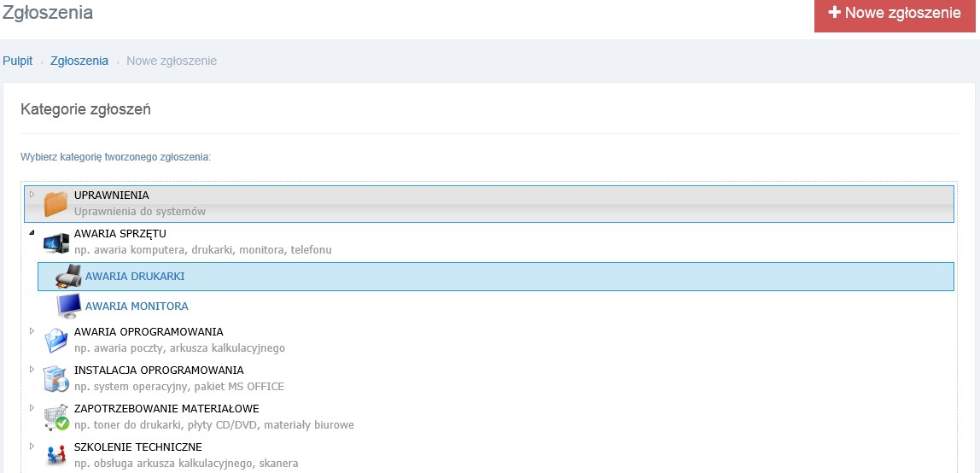The height and width of the screenshot is (473, 980).
Task: Click the INSTALACJA OPROGRAMOWANIA installer icon
Action: pos(55,379)
